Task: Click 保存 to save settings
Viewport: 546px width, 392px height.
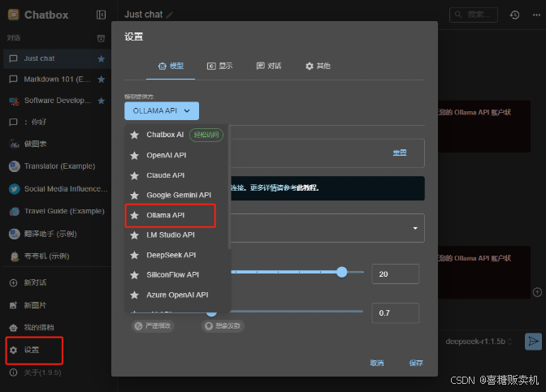Action: coord(416,363)
